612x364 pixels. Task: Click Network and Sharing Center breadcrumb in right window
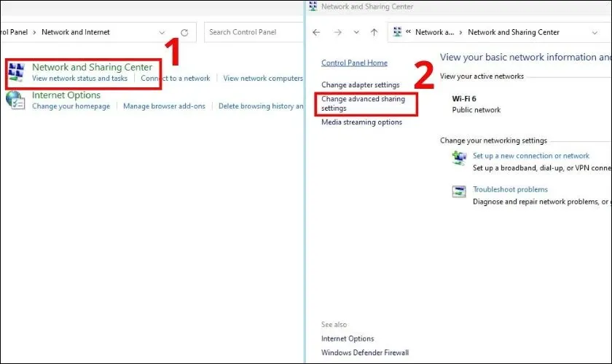pyautogui.click(x=513, y=32)
